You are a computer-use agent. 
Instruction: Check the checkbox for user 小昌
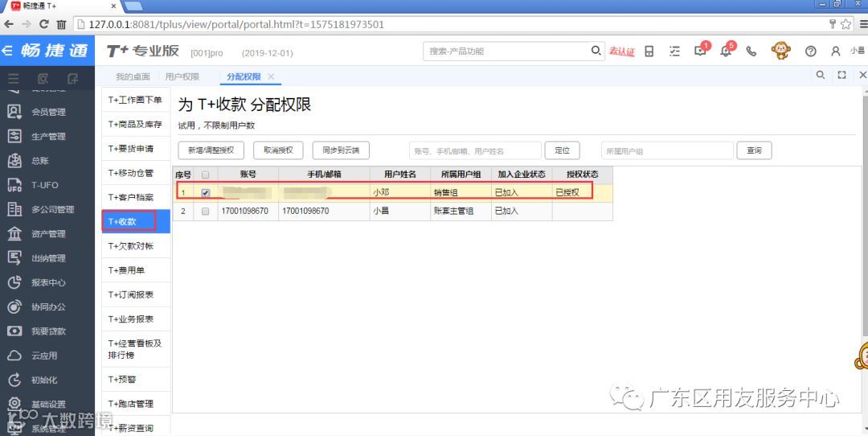click(206, 211)
